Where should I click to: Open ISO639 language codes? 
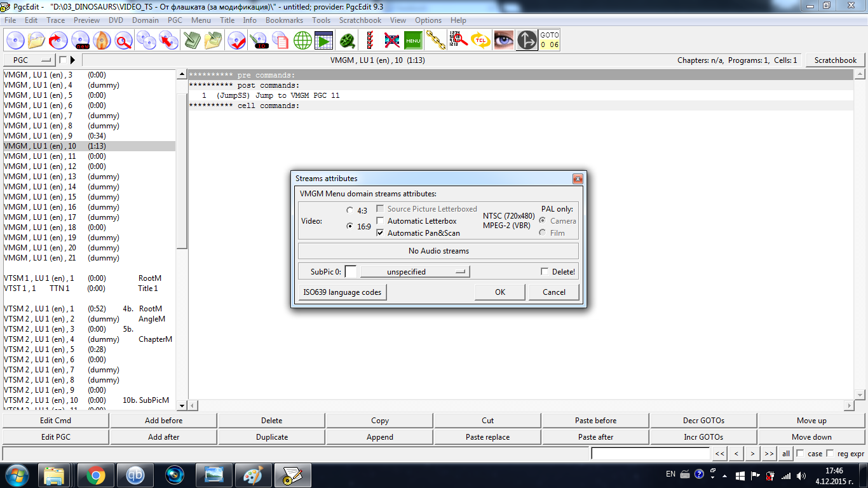click(x=342, y=292)
